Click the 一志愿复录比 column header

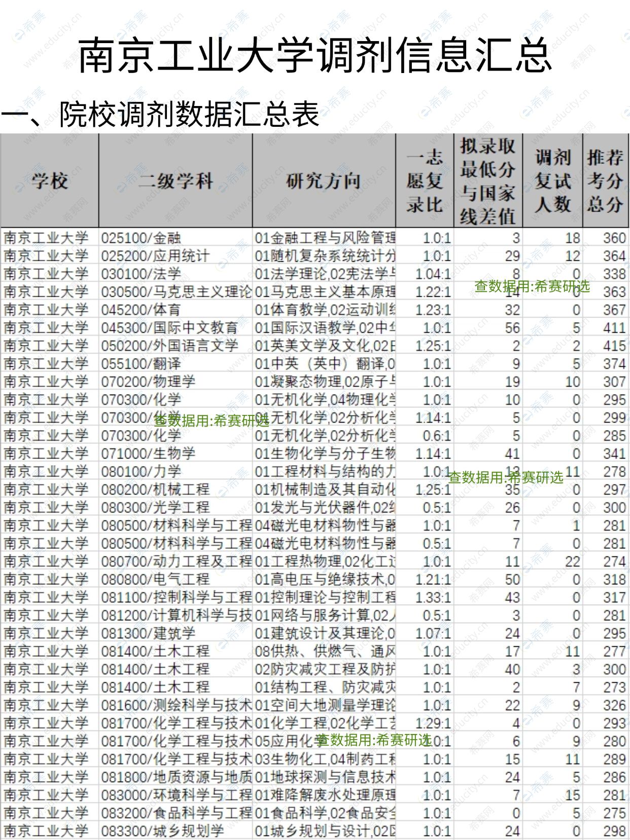(x=425, y=181)
